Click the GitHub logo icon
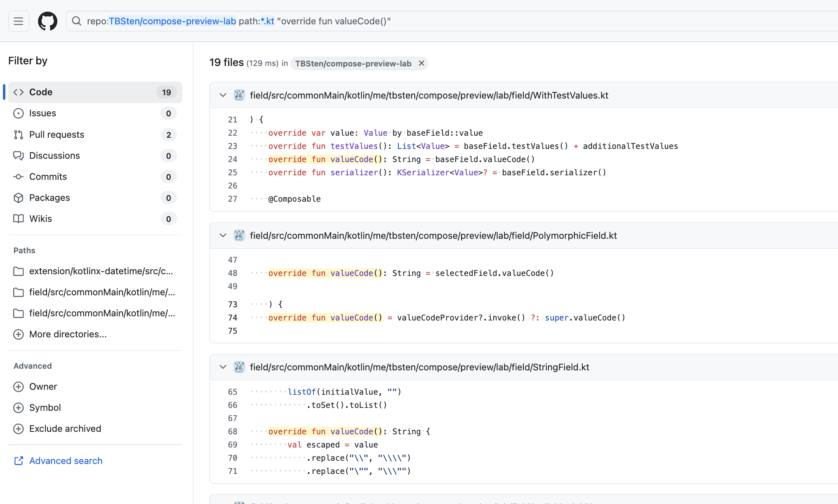The width and height of the screenshot is (838, 504). coord(47,21)
